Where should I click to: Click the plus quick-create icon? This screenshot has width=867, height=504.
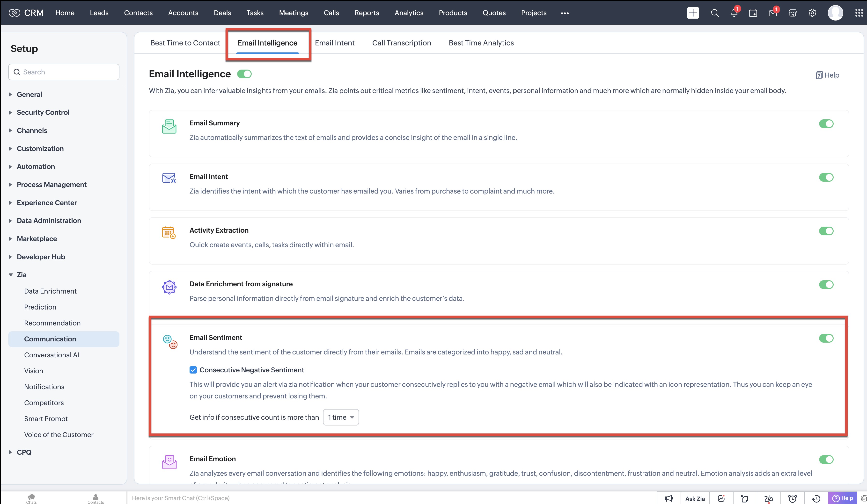tap(693, 13)
